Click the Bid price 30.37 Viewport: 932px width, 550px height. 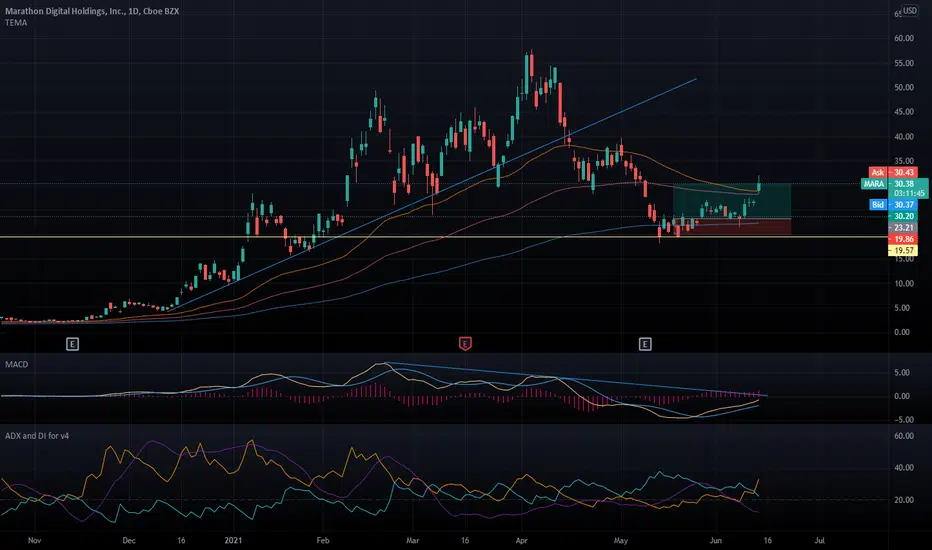pos(903,205)
